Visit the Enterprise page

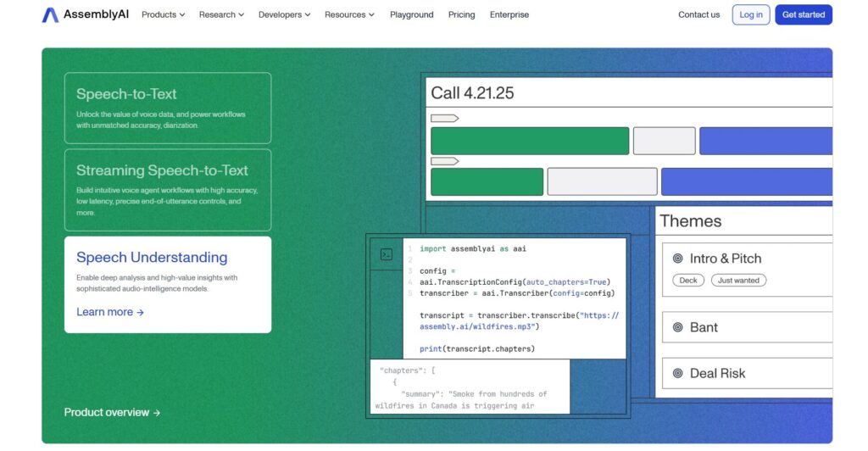click(x=509, y=15)
